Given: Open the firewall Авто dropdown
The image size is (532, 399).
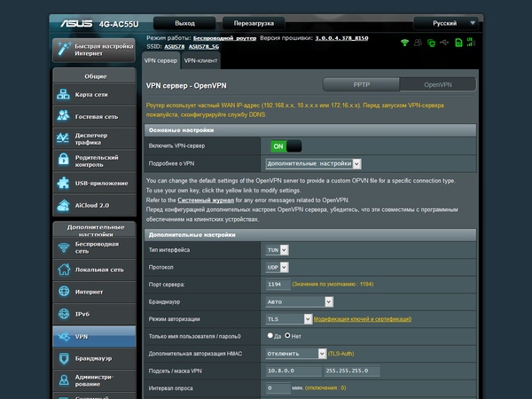Looking at the screenshot, I should coord(300,301).
